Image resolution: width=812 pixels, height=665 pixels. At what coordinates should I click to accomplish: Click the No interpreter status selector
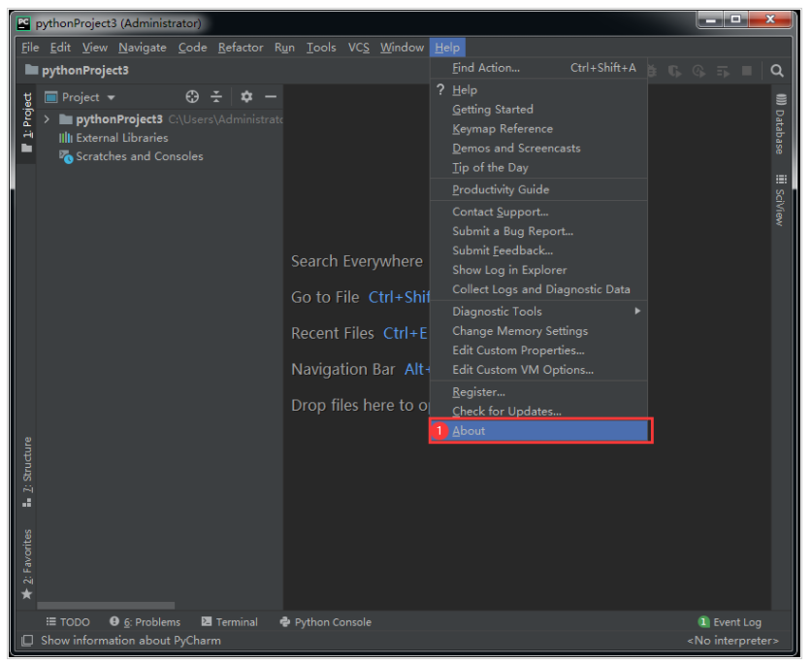coord(732,641)
